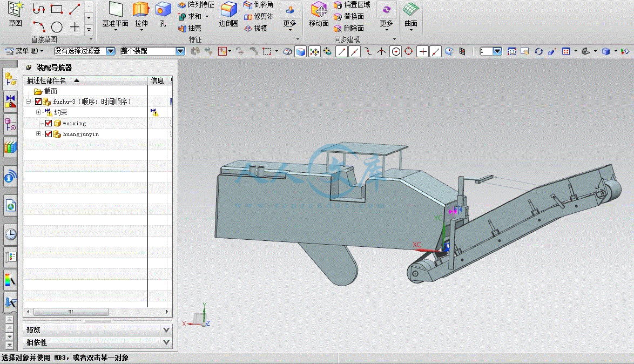The height and width of the screenshot is (364, 634).
Task: Select the arc sketch tool
Action: (x=39, y=27)
